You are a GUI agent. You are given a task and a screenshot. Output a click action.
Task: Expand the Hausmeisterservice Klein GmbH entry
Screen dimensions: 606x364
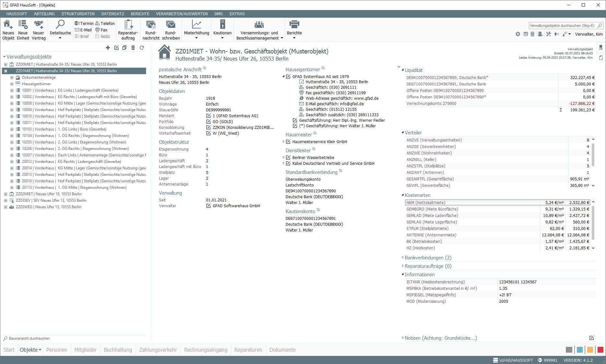point(283,142)
